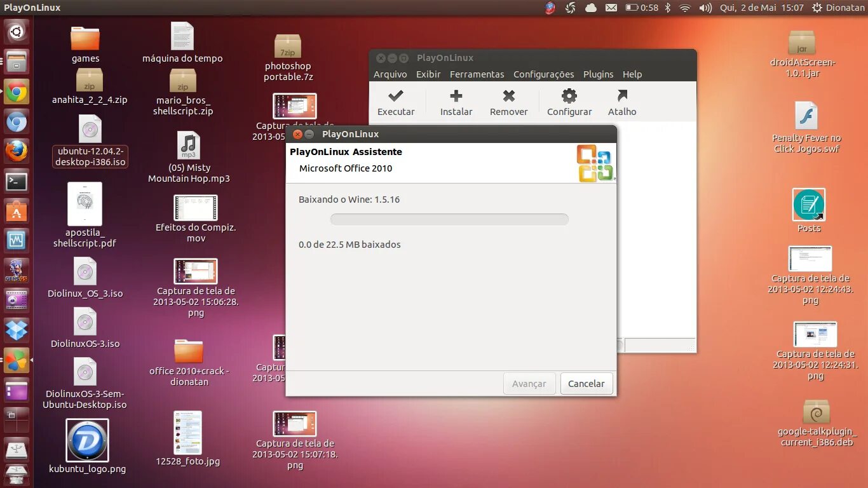Screen dimensions: 868x488
Task: Select the games folder on desktop
Action: (85, 44)
